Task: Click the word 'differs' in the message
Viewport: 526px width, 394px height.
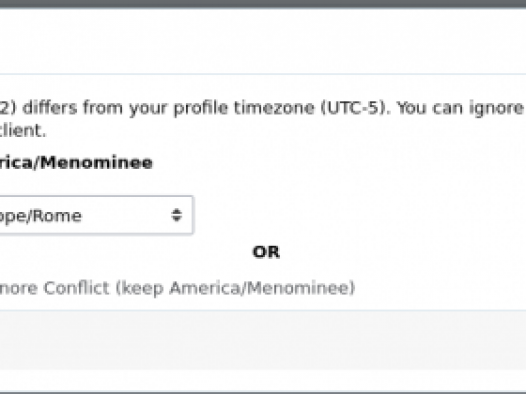Action: [50, 108]
